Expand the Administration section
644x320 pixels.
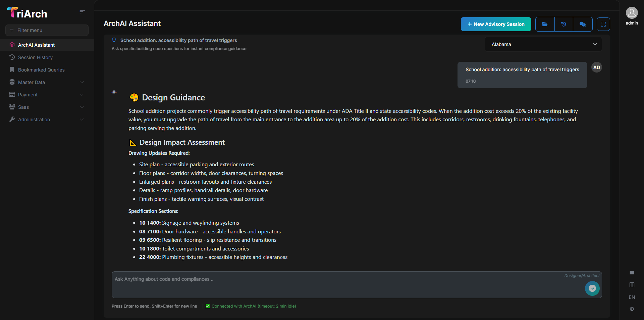coord(34,119)
